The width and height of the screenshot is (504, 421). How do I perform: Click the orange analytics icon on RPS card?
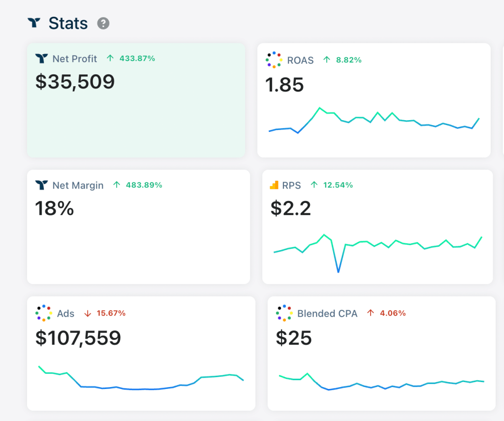(x=274, y=185)
